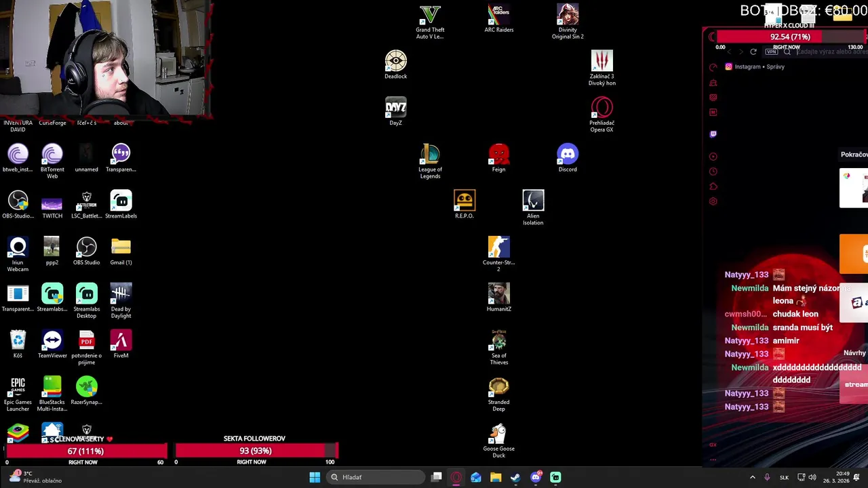This screenshot has width=868, height=488.
Task: Select the Epic Games Launcher icon
Action: pos(18,394)
